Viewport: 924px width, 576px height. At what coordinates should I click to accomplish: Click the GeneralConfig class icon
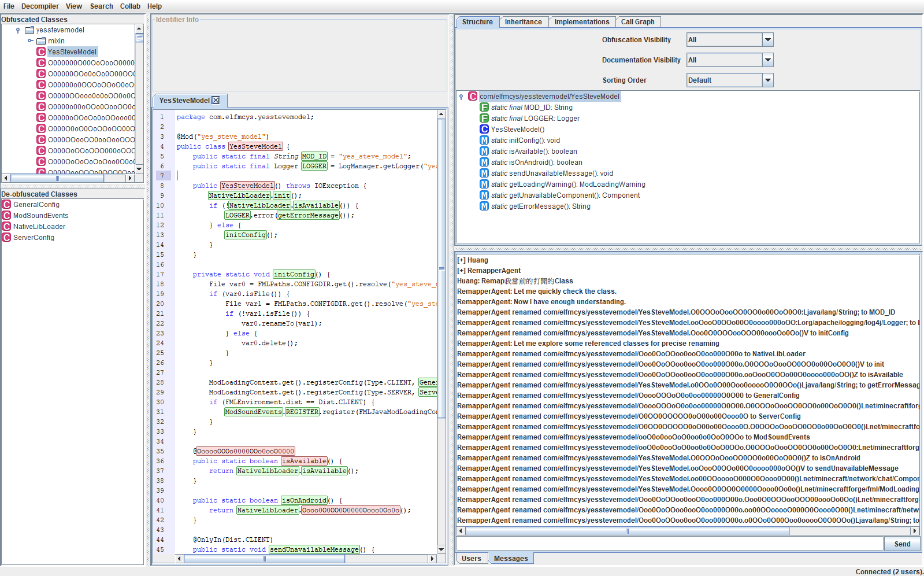[6, 204]
